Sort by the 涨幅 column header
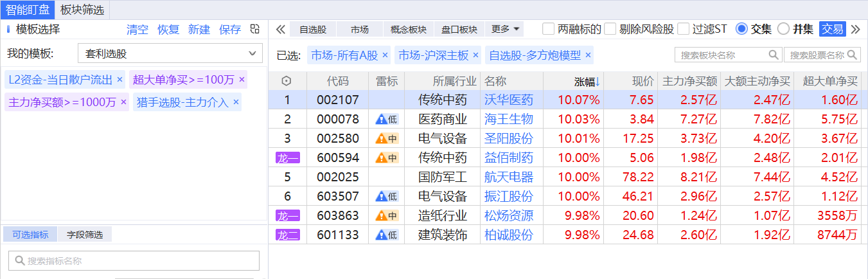868x279 pixels. 586,81
